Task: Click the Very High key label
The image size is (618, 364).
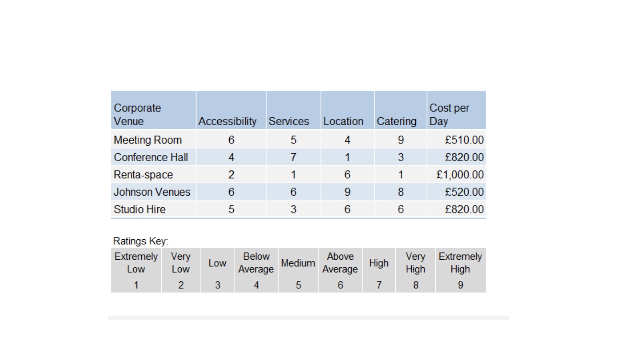Action: click(x=415, y=263)
